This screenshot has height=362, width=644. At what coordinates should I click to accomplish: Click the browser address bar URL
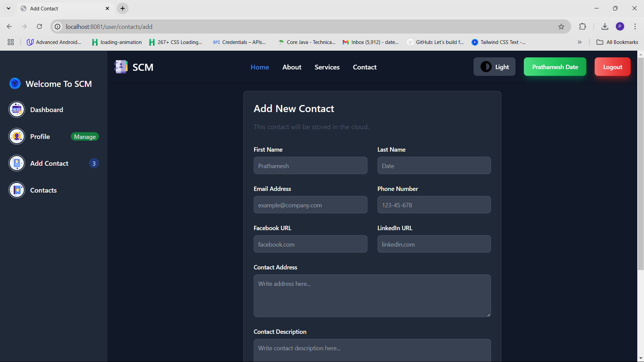(x=109, y=27)
